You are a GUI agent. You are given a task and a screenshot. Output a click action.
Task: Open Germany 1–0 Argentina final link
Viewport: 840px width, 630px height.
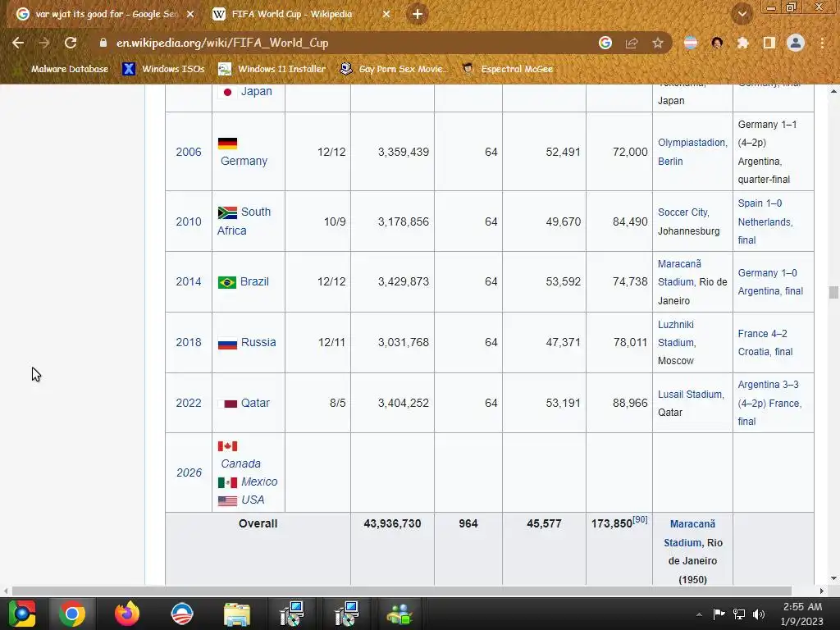770,282
